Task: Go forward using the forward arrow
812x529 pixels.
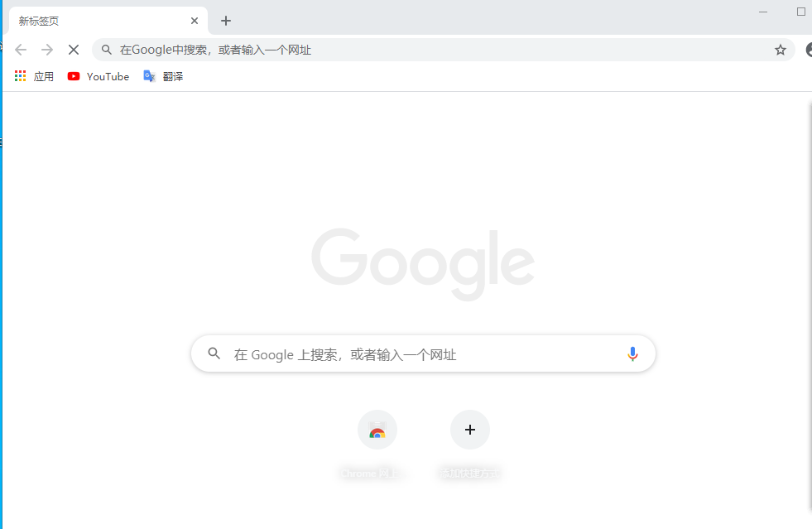Action: pyautogui.click(x=47, y=50)
